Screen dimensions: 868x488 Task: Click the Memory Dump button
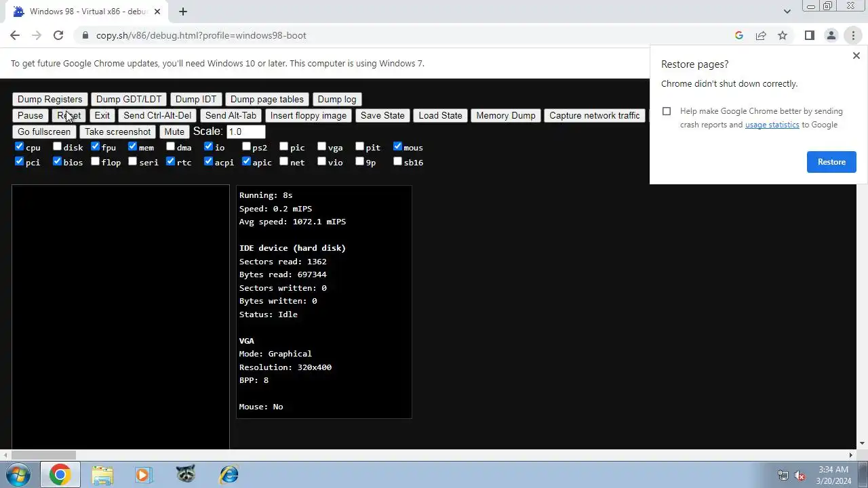506,115
